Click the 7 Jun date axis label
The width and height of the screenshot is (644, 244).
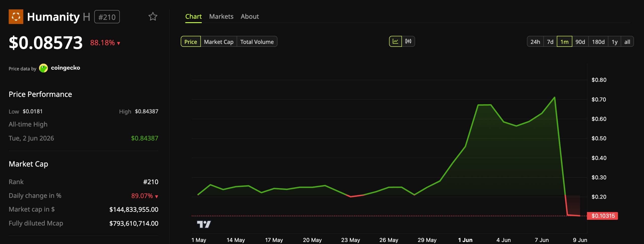(542, 240)
